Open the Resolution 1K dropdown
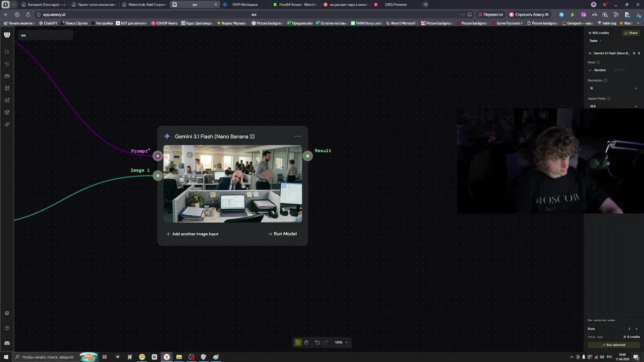This screenshot has height=362, width=644. pyautogui.click(x=613, y=88)
